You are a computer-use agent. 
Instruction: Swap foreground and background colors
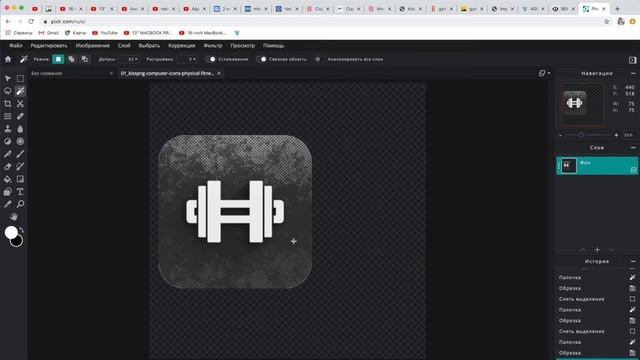pos(21,230)
